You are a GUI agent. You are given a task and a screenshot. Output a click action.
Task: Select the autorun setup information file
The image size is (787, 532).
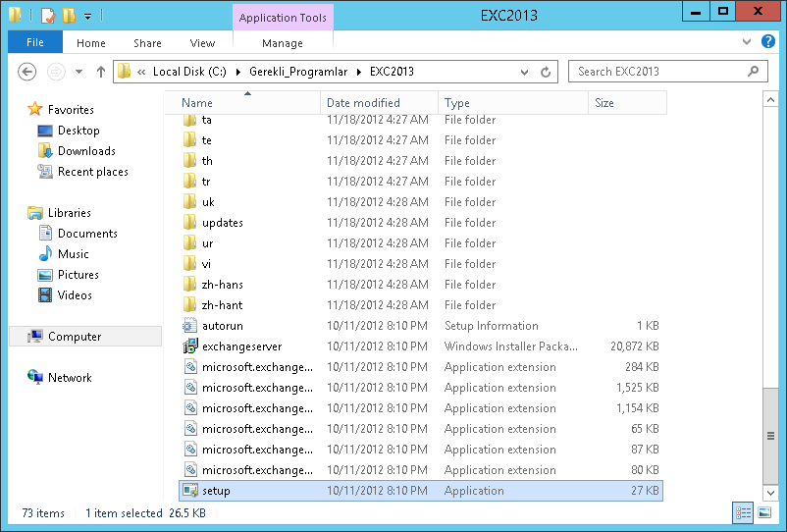click(x=421, y=325)
